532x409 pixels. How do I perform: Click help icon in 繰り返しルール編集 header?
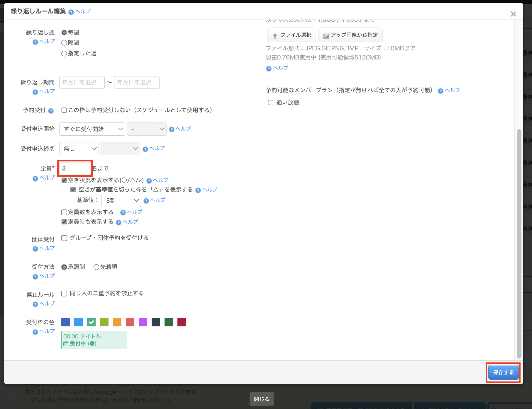tap(71, 12)
